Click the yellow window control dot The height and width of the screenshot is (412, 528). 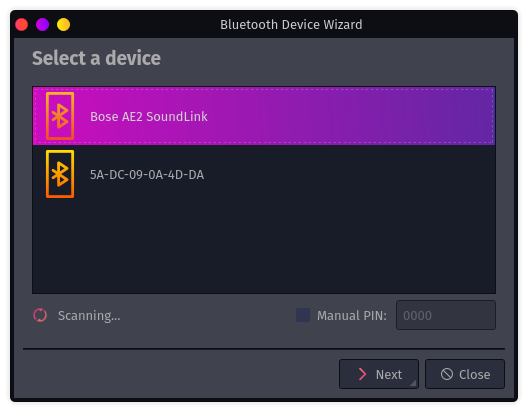point(63,25)
